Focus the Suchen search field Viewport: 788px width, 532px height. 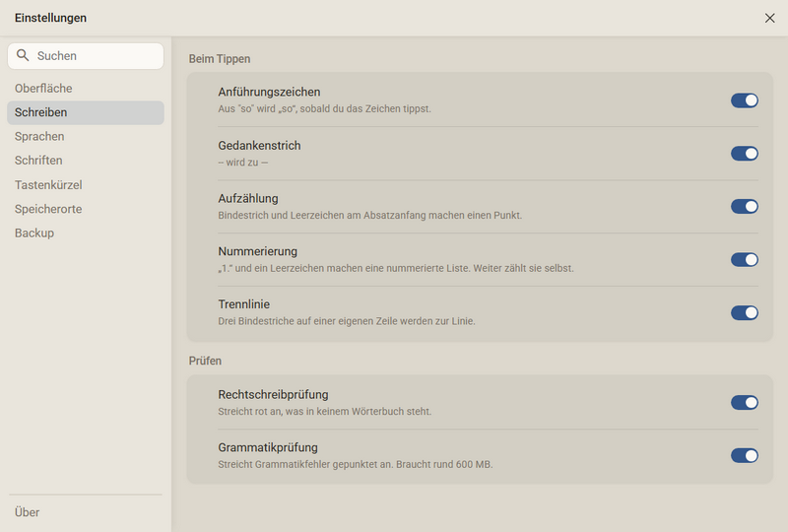[x=86, y=56]
